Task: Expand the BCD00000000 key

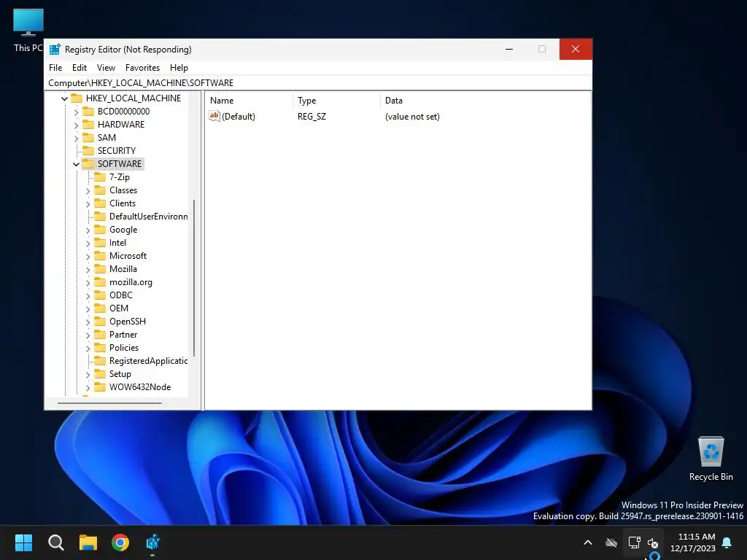Action: [76, 112]
